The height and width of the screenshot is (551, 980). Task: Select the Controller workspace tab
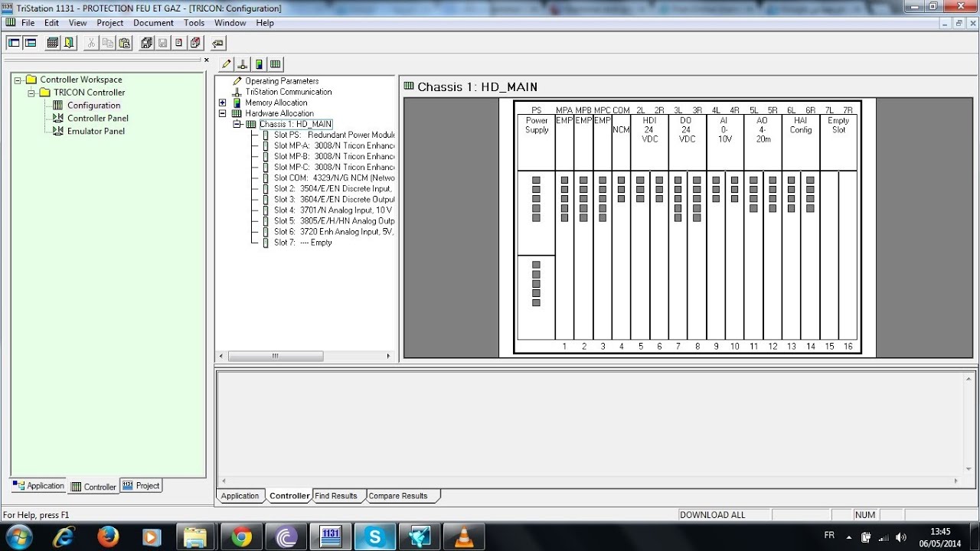[x=93, y=487]
